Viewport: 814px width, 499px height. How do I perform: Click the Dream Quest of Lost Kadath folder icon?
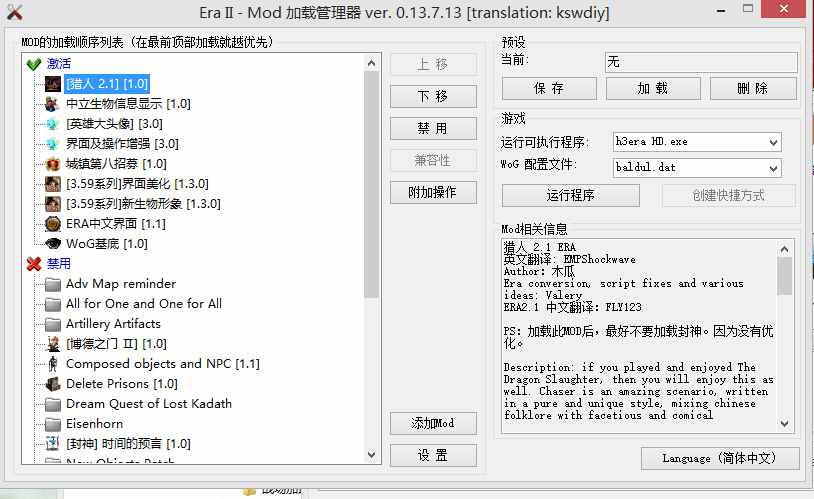[x=52, y=404]
